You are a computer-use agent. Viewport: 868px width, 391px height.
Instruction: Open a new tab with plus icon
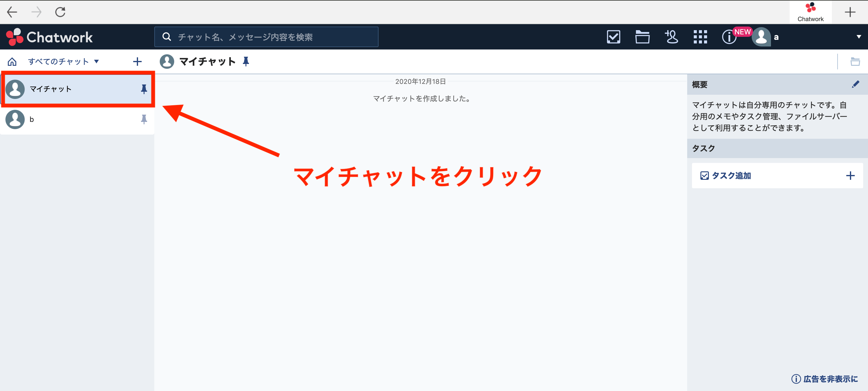click(x=850, y=12)
